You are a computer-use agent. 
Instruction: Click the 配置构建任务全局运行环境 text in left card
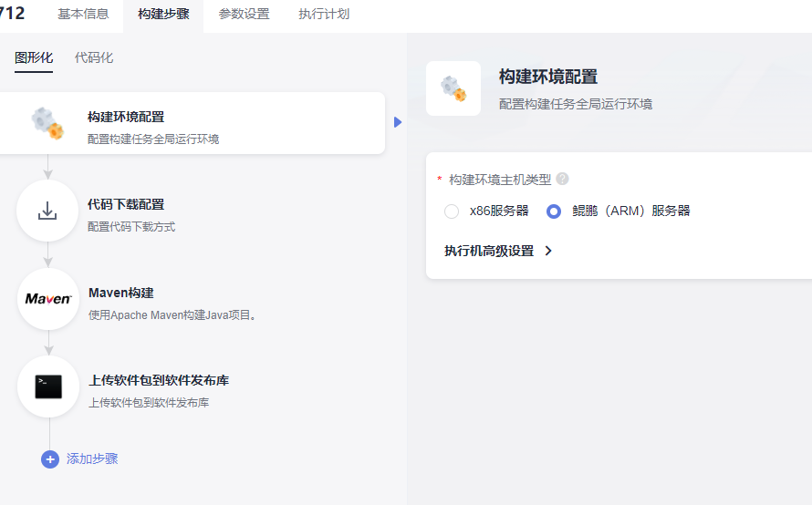pyautogui.click(x=153, y=139)
